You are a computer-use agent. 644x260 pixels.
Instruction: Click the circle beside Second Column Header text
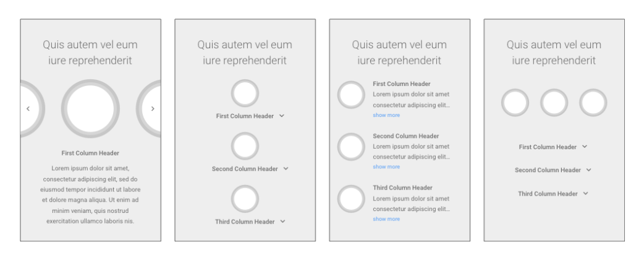pos(351,147)
